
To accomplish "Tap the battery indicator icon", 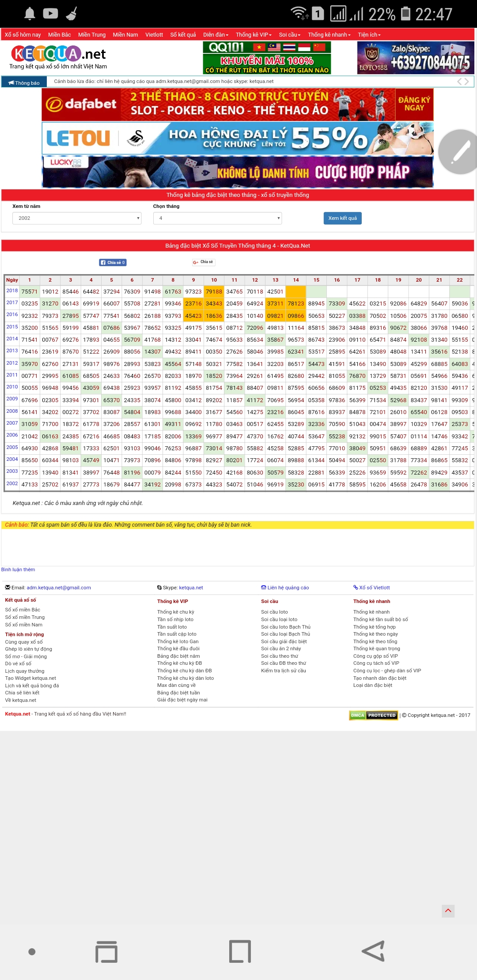I will 405,14.
